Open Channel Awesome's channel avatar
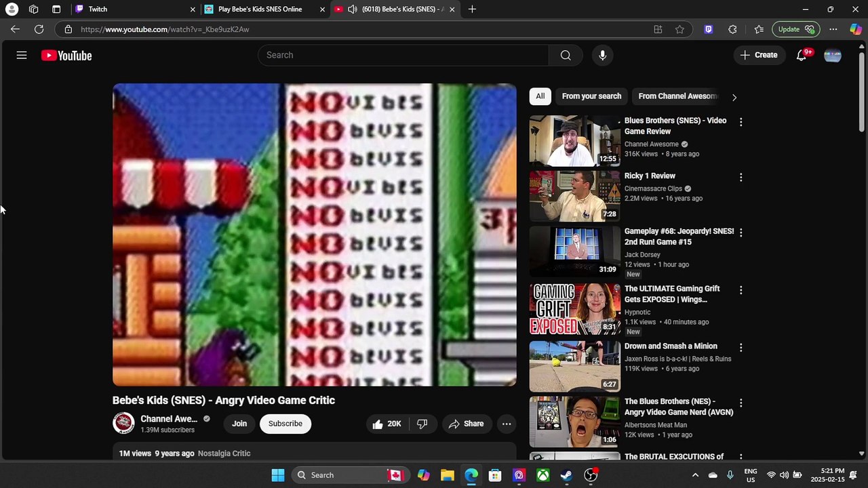868x488 pixels. point(123,424)
